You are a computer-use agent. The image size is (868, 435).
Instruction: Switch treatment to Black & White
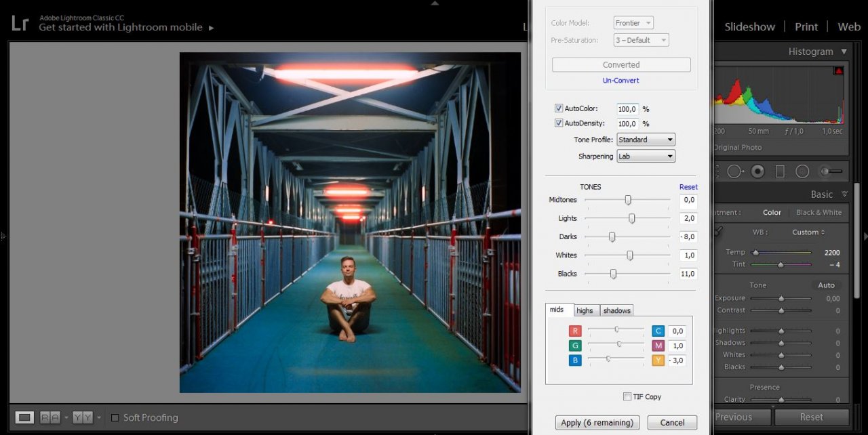click(x=818, y=212)
